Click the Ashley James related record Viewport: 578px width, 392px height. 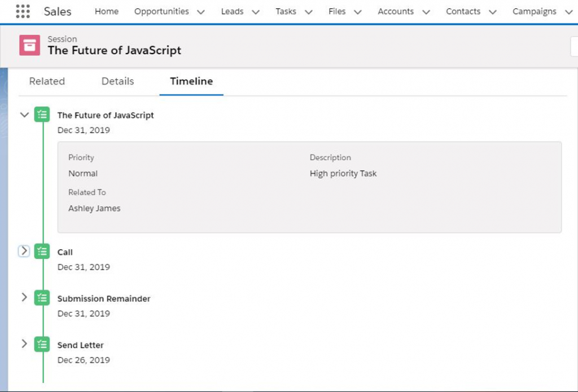94,208
